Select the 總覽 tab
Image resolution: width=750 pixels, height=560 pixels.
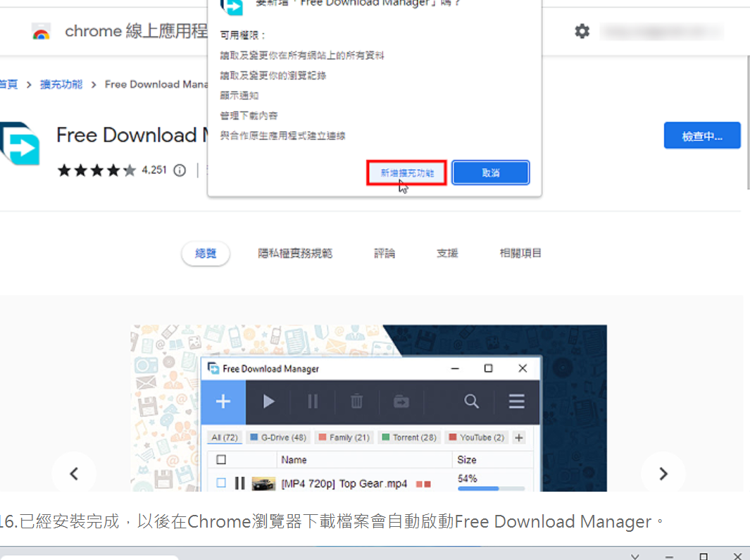point(206,254)
